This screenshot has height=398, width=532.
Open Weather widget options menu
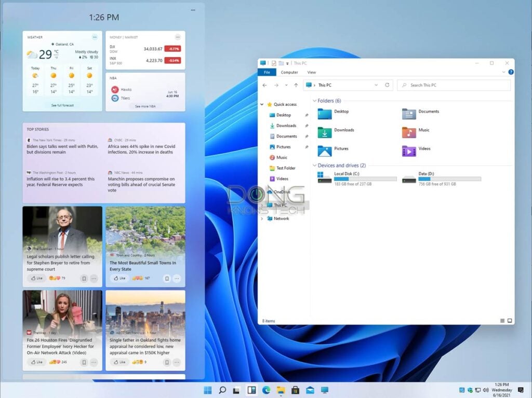pyautogui.click(x=95, y=37)
